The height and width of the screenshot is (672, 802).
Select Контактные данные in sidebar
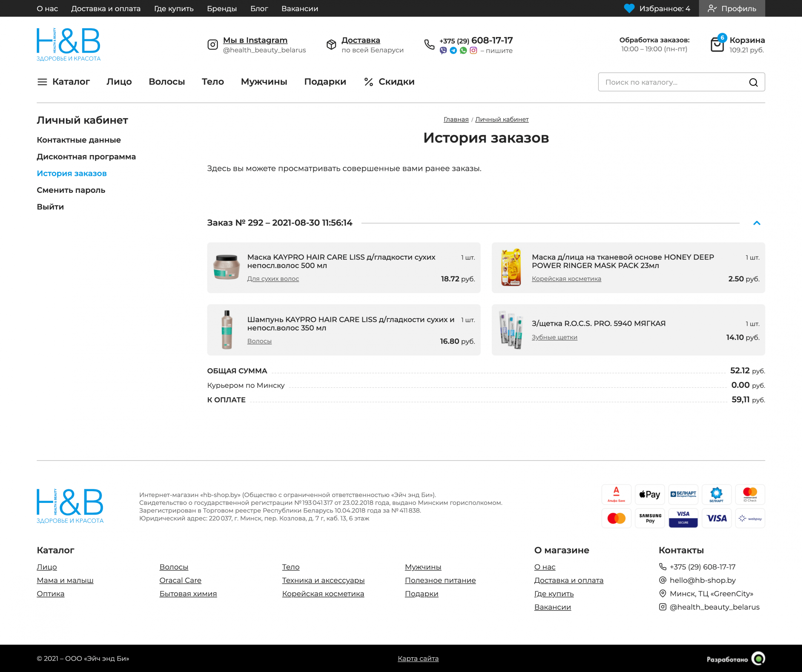click(79, 140)
